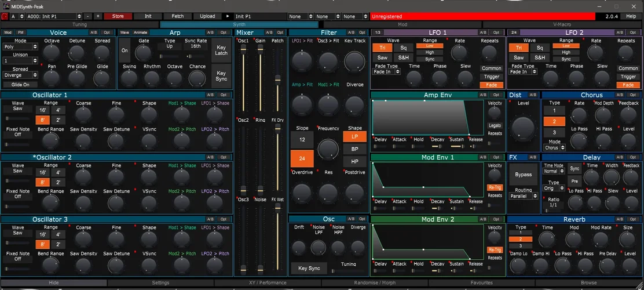Select 16' range for Oscillator 1
644x290 pixels.
click(42, 110)
